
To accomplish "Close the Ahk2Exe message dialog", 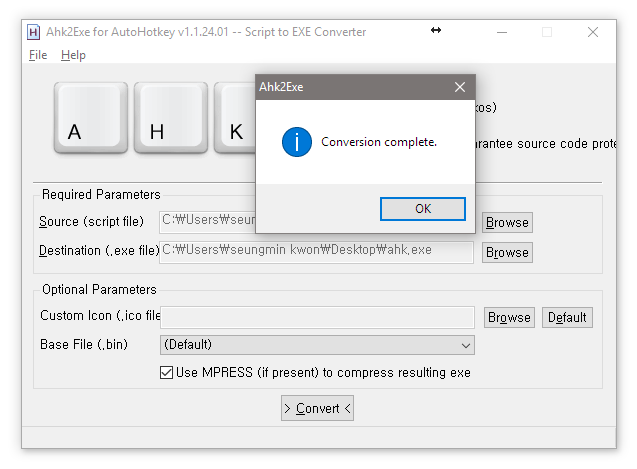I will point(460,87).
